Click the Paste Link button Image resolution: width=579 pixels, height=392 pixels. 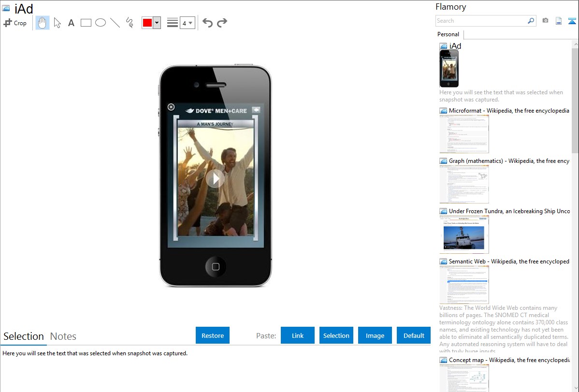point(298,335)
